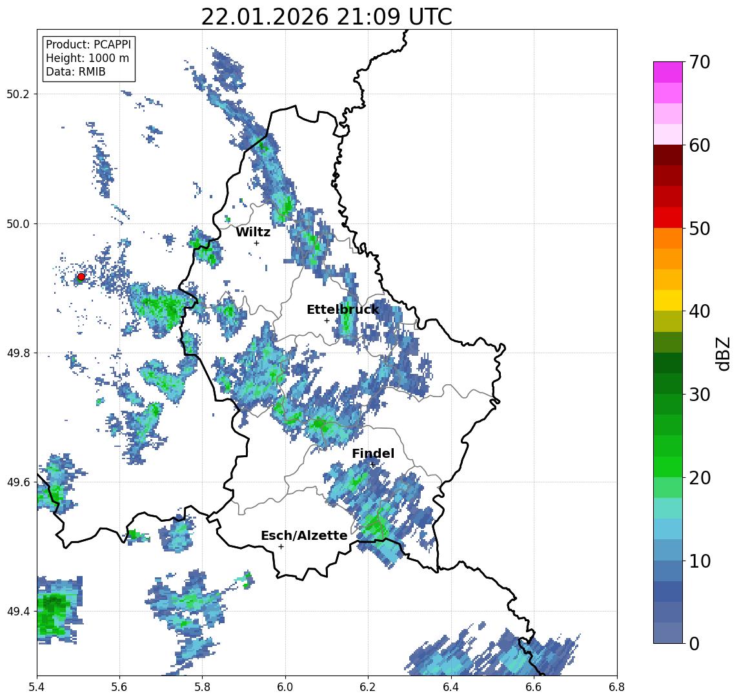The width and height of the screenshot is (739, 700).
Task: Click the 40 tick on the colorbar
Action: 700,311
